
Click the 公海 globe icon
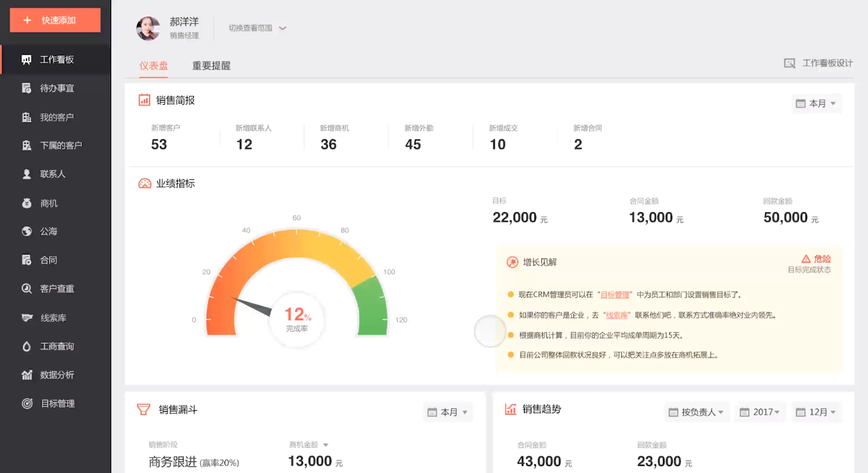coord(27,231)
